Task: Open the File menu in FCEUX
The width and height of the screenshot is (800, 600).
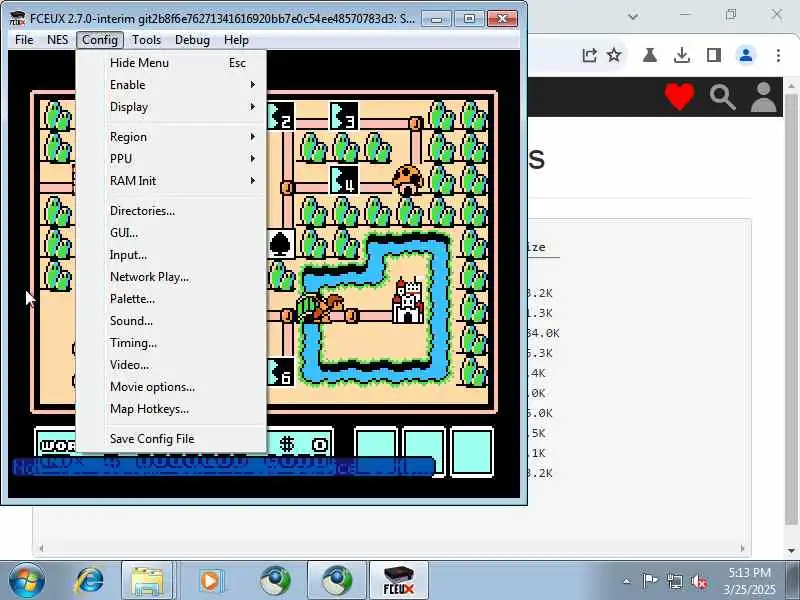Action: (24, 40)
